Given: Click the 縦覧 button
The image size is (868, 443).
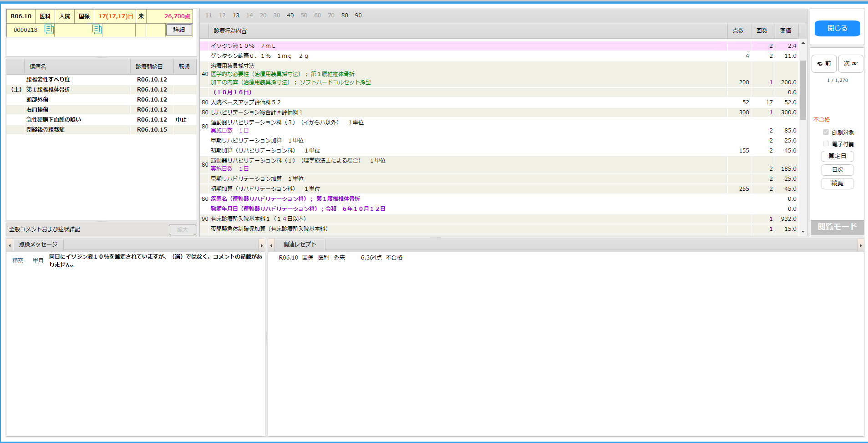Looking at the screenshot, I should pos(837,183).
